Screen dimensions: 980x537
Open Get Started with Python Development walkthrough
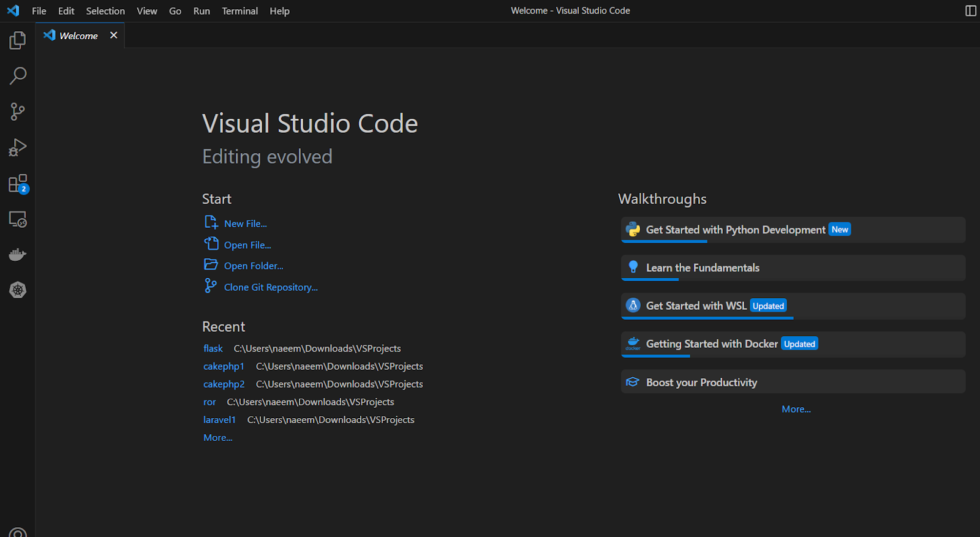click(793, 230)
